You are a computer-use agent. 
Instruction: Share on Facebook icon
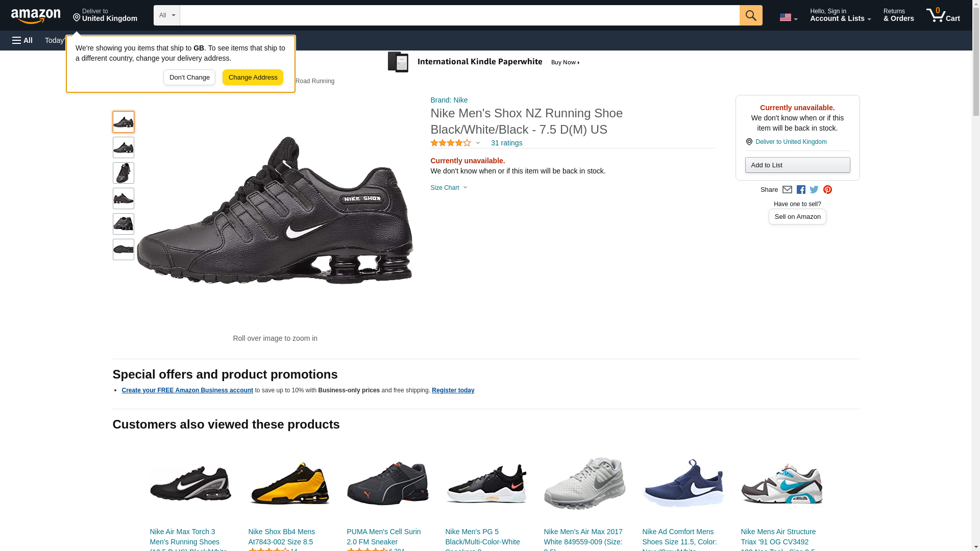[x=801, y=190]
